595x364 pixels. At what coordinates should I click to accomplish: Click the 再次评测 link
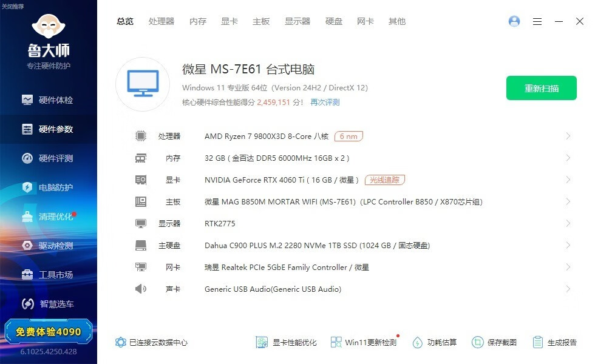[x=325, y=103]
